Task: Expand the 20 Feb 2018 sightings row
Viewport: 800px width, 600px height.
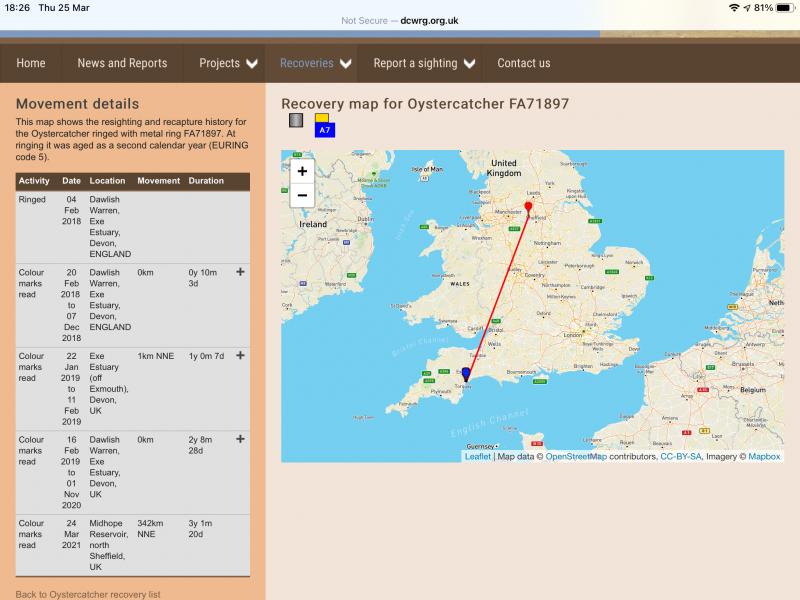Action: click(x=240, y=272)
